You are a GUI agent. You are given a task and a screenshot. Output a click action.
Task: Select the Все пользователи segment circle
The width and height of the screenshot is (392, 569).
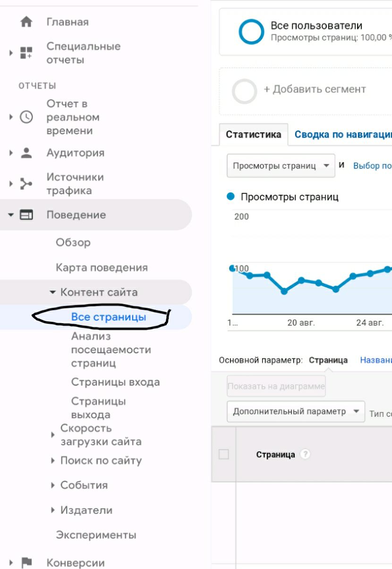[x=251, y=32]
